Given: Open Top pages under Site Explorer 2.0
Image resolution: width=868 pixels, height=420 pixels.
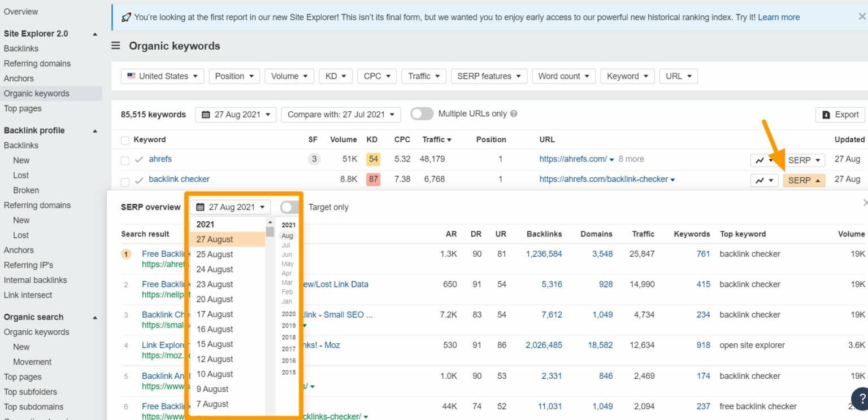Looking at the screenshot, I should [23, 109].
